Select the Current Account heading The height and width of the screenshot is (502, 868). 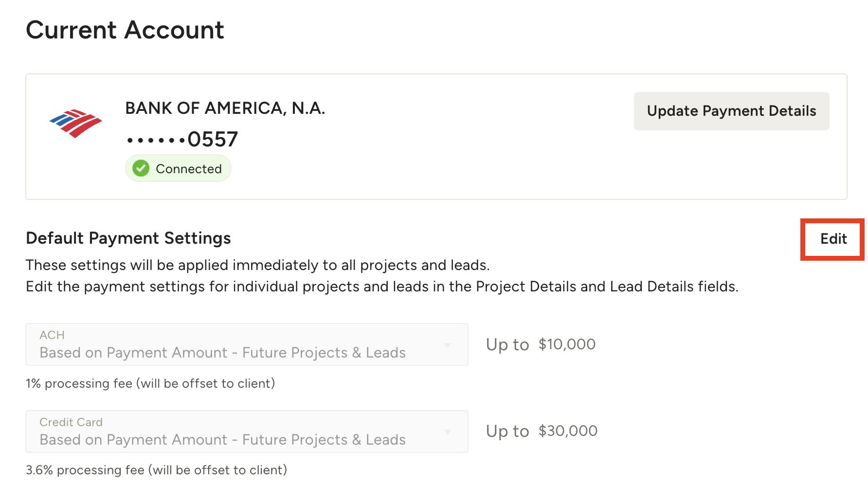click(x=125, y=30)
